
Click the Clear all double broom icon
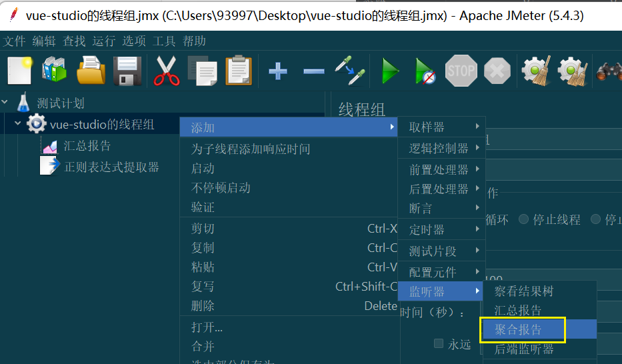coord(573,71)
